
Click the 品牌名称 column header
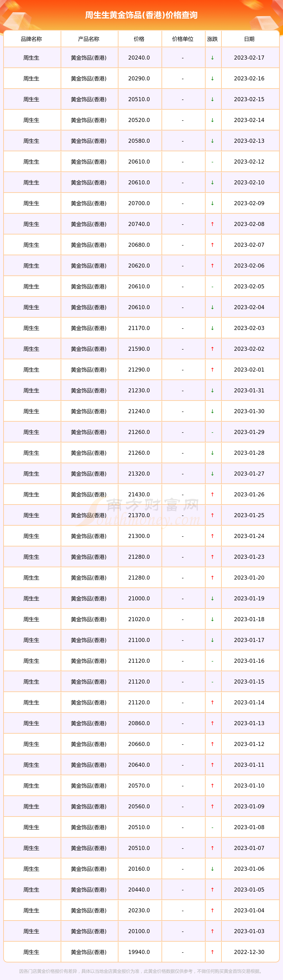32,39
